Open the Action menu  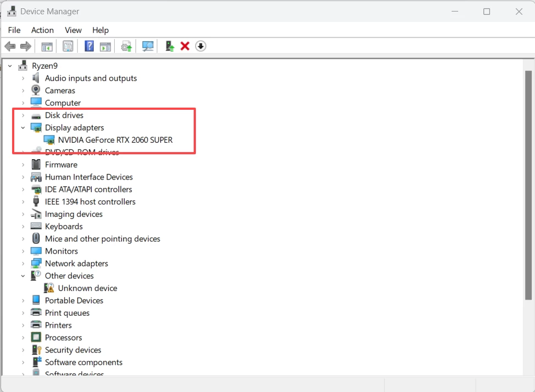click(x=42, y=30)
